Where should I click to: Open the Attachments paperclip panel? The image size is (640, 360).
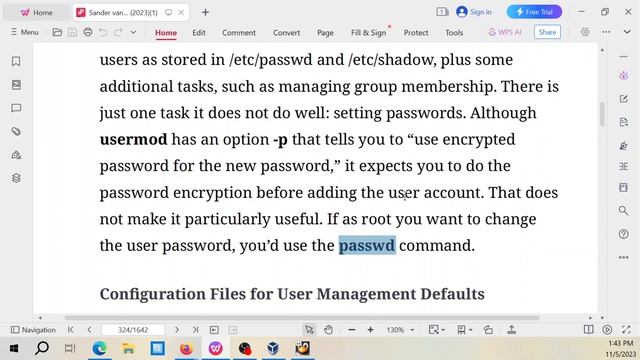16,131
